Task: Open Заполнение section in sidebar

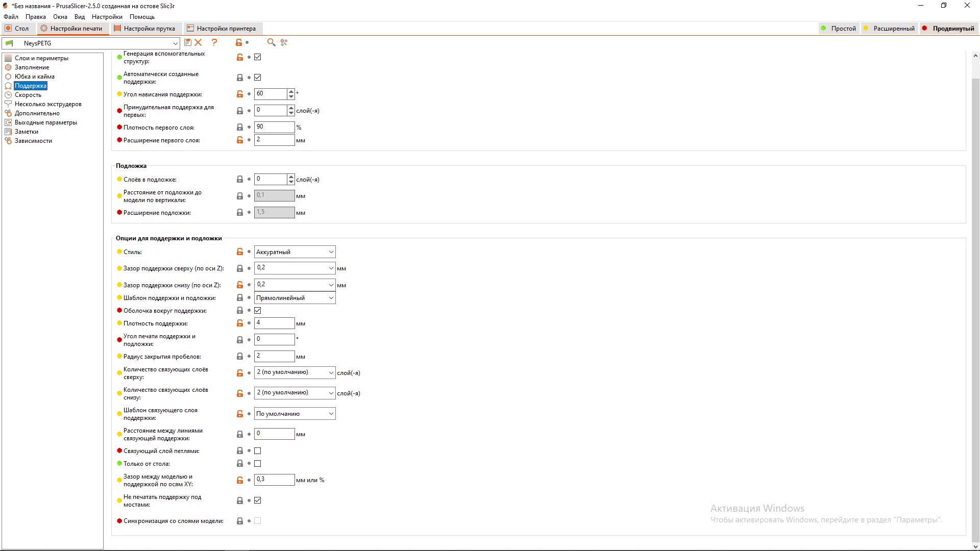Action: [x=32, y=67]
